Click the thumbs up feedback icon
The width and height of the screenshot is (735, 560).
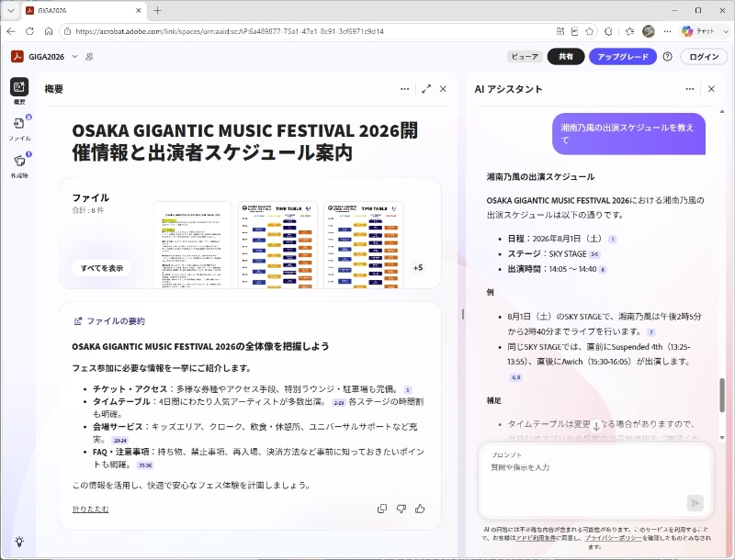420,509
